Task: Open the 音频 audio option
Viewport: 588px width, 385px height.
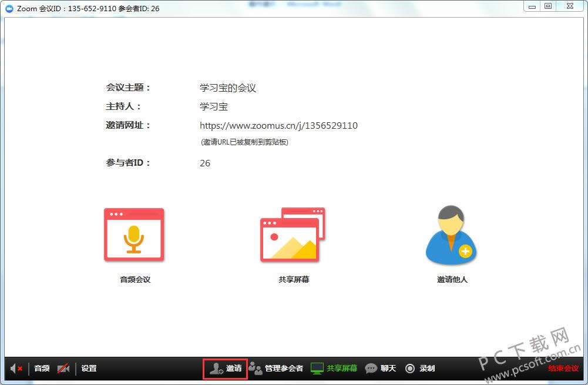Action: pos(42,369)
